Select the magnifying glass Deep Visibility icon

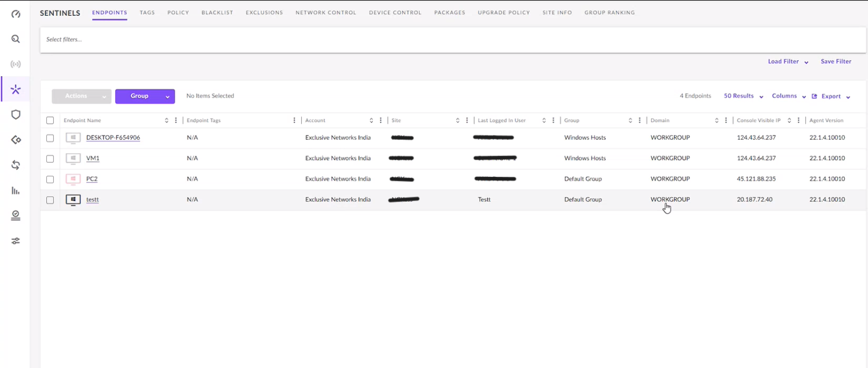click(x=15, y=38)
